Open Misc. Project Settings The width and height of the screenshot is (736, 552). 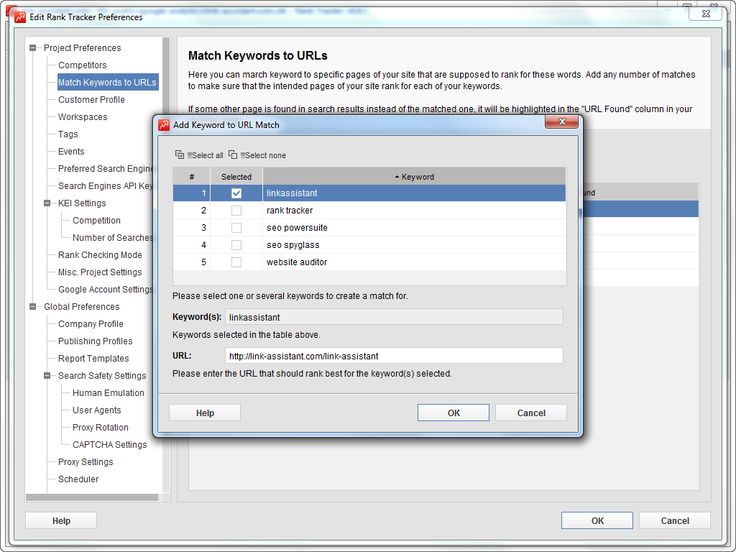(x=100, y=272)
